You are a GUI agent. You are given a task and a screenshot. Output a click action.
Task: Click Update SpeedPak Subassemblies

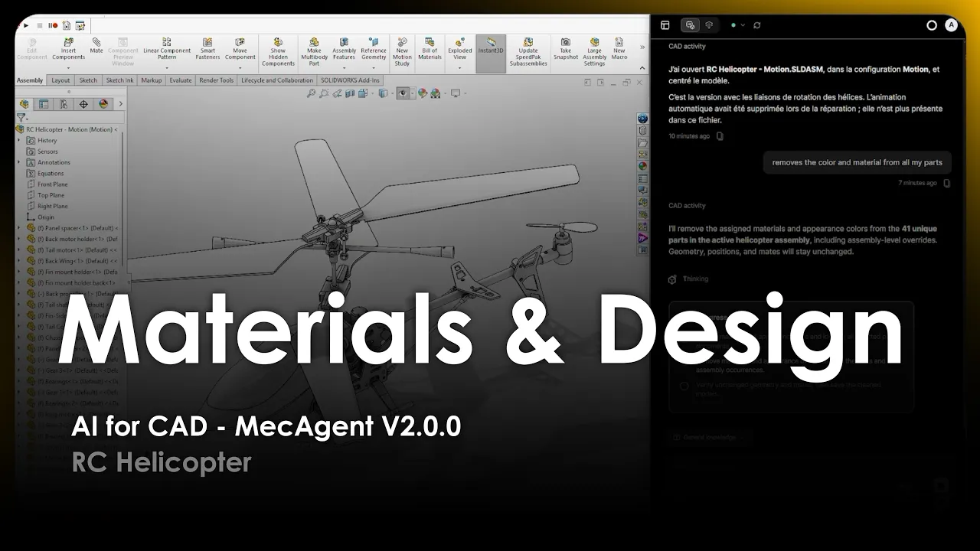528,54
